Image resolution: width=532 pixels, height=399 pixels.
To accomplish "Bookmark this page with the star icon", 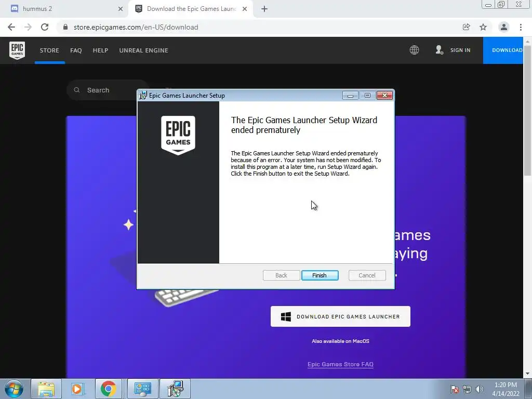I will click(x=483, y=27).
